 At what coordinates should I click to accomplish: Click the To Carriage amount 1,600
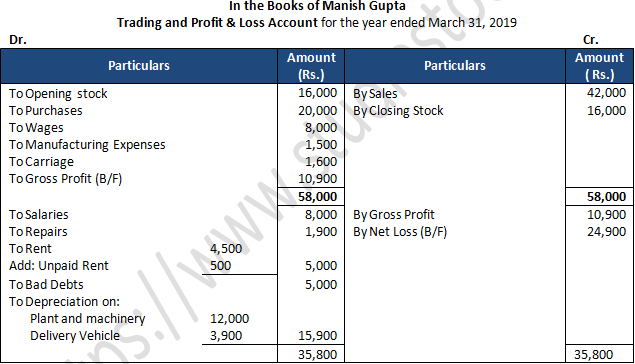pos(321,162)
